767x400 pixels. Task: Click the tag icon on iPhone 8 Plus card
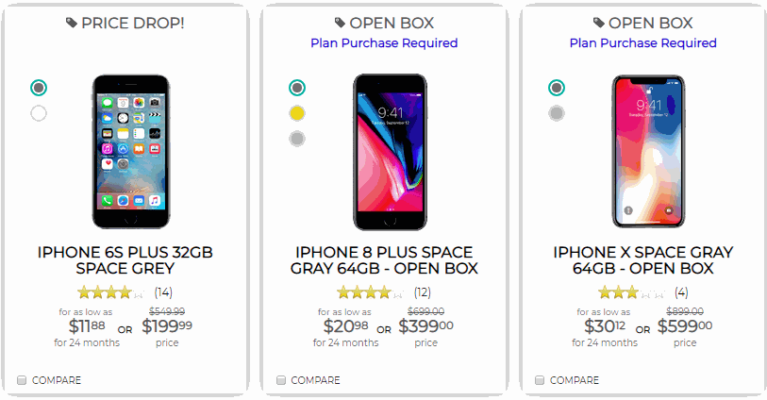point(341,22)
